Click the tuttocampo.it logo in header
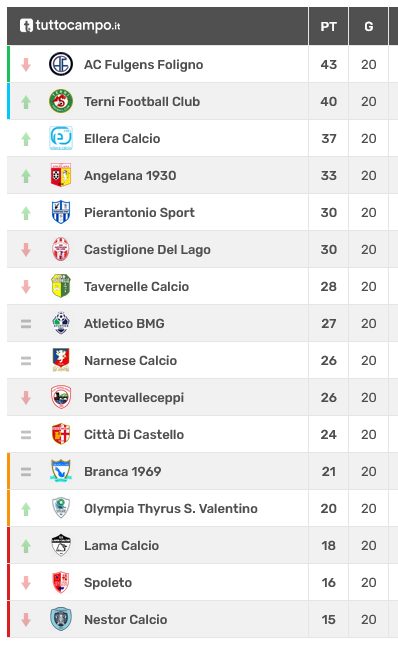 point(70,26)
